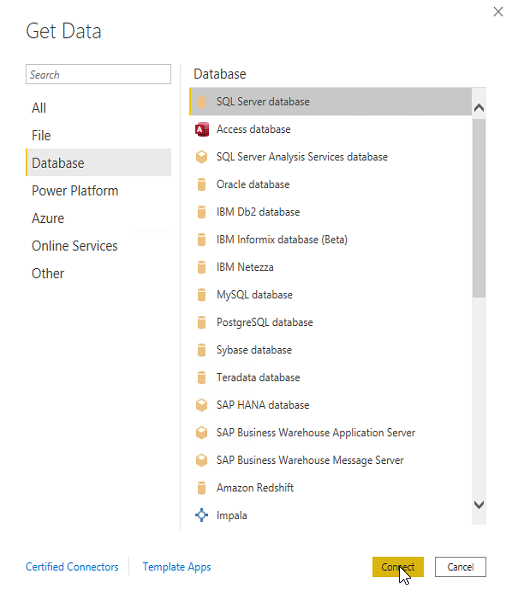The image size is (511, 602).
Task: Click scroll down arrow in connector list
Action: click(x=479, y=504)
